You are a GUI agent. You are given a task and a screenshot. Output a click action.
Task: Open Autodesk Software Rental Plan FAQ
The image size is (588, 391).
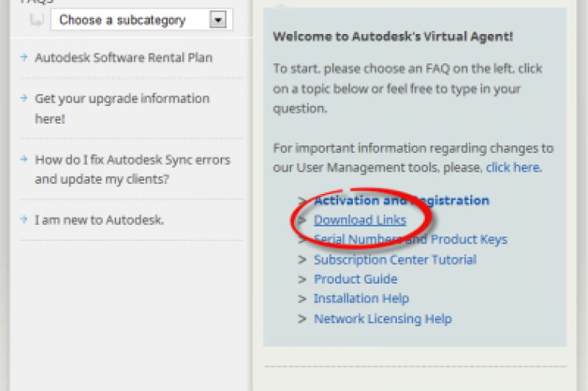click(x=123, y=58)
